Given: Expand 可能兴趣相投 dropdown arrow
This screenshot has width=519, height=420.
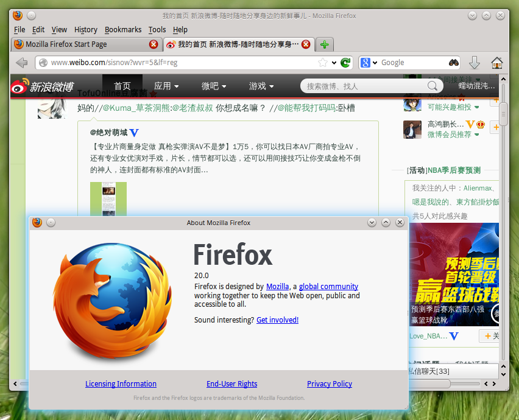Looking at the screenshot, I should coord(476,107).
